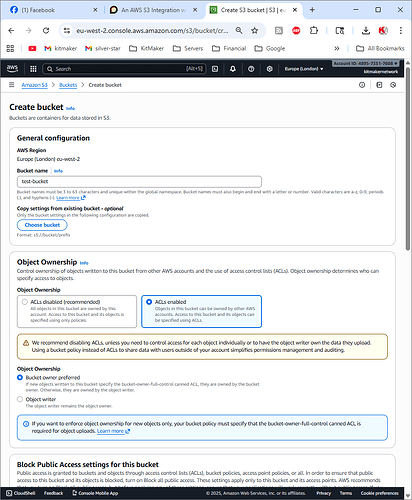Expand the Europe (London) region dropdown
Screen dimensions: 412x500
pos(304,69)
